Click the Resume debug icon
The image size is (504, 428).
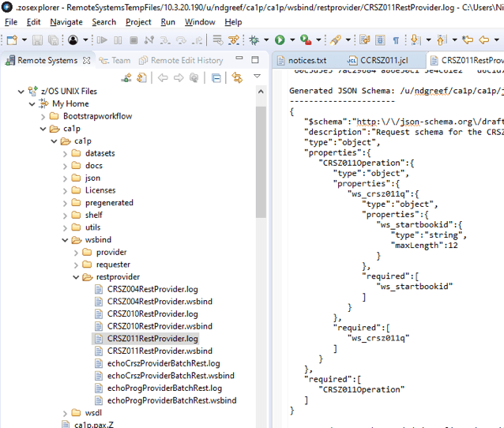[x=102, y=40]
